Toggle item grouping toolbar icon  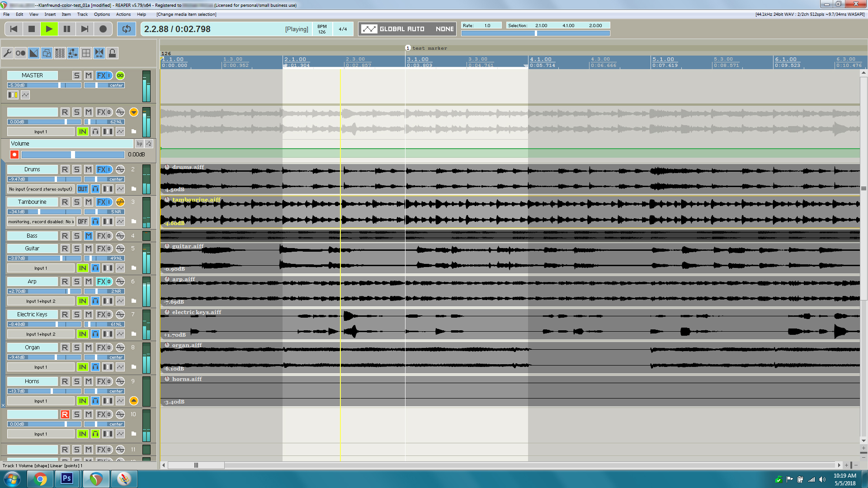tap(47, 53)
